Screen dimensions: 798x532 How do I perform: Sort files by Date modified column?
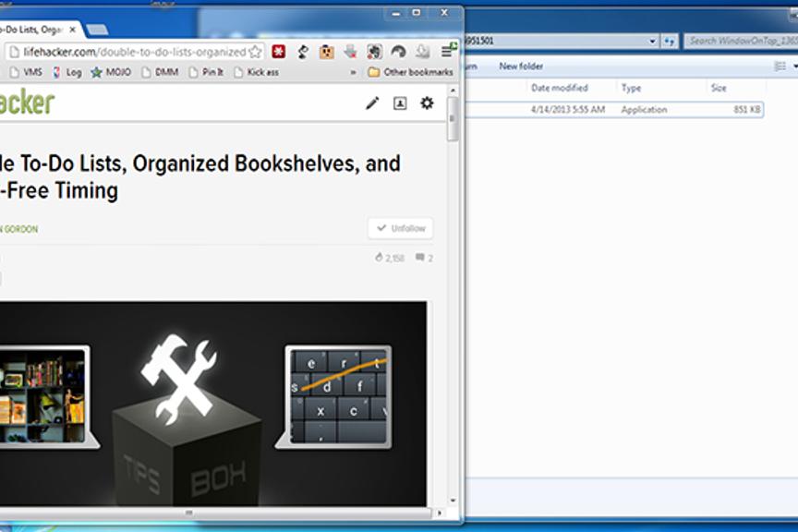point(559,88)
